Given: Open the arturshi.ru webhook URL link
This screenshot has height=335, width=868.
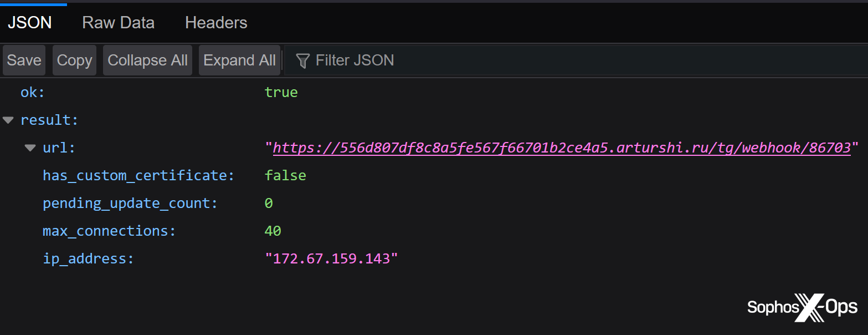Looking at the screenshot, I should [x=561, y=148].
